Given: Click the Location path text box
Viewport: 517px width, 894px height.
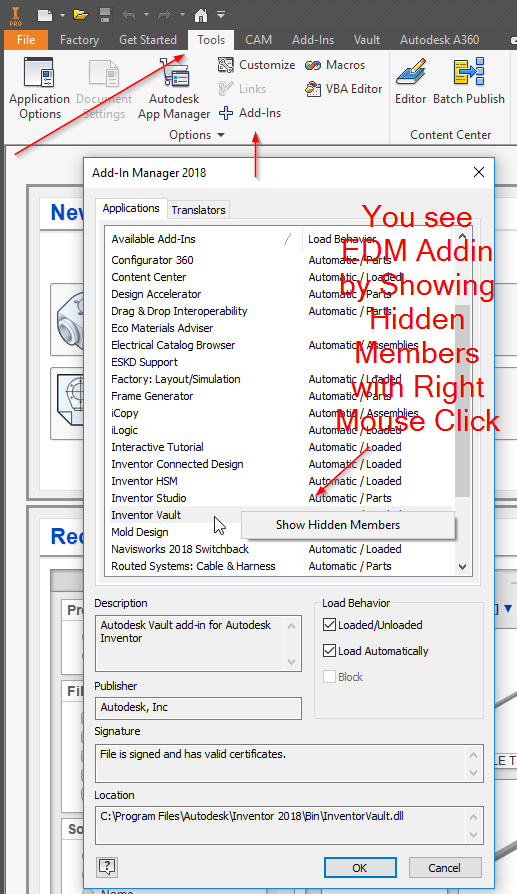Looking at the screenshot, I should click(x=289, y=825).
